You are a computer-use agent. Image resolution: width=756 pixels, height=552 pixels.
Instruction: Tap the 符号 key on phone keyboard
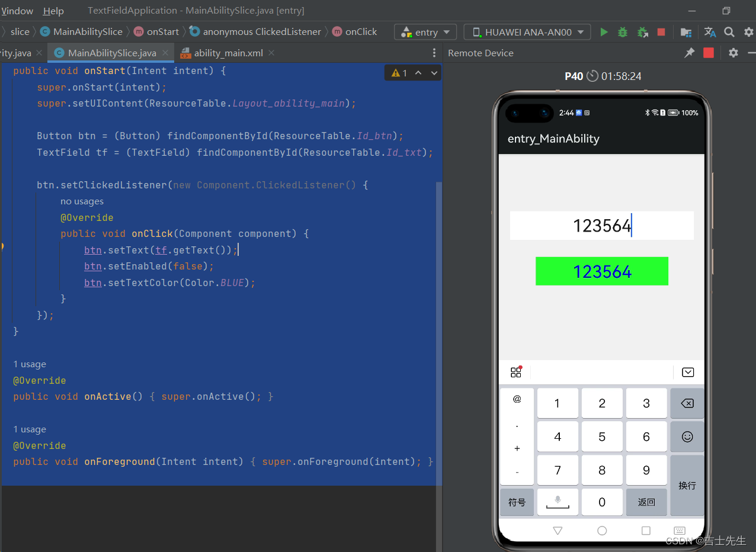tap(517, 502)
